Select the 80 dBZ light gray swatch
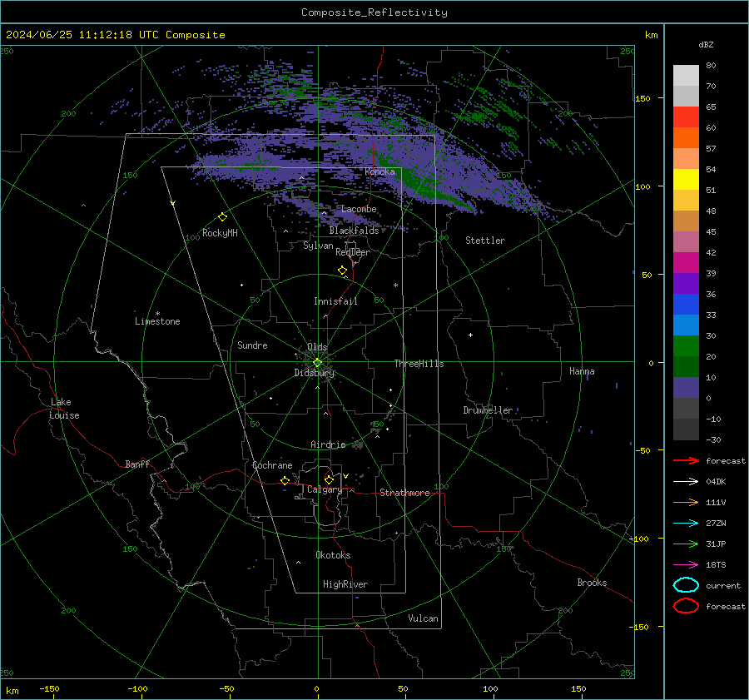 (x=686, y=75)
